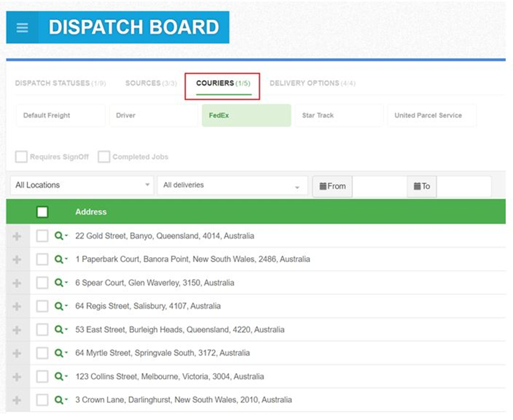513x420 pixels.
Task: Select Driver courier filter
Action: pos(153,115)
